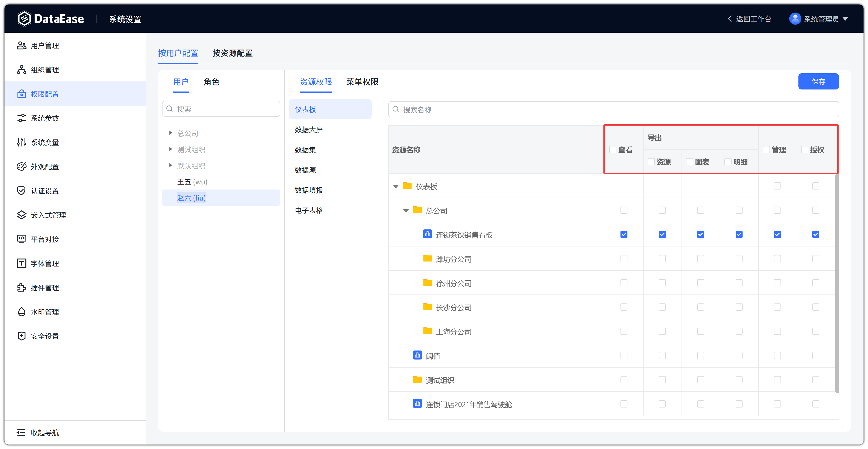Click the 字体管理 font icon
The height and width of the screenshot is (449, 868).
click(22, 263)
